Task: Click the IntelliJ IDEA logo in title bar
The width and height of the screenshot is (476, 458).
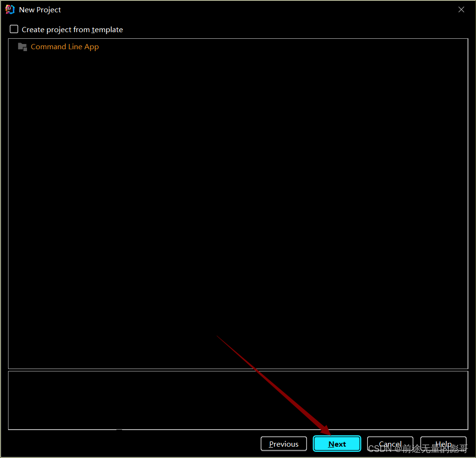Action: point(10,10)
